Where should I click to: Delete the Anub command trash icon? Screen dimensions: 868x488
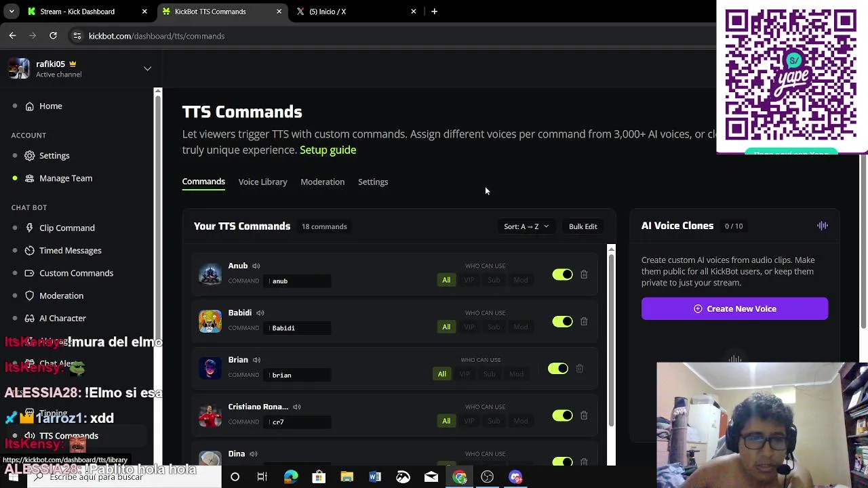[584, 274]
